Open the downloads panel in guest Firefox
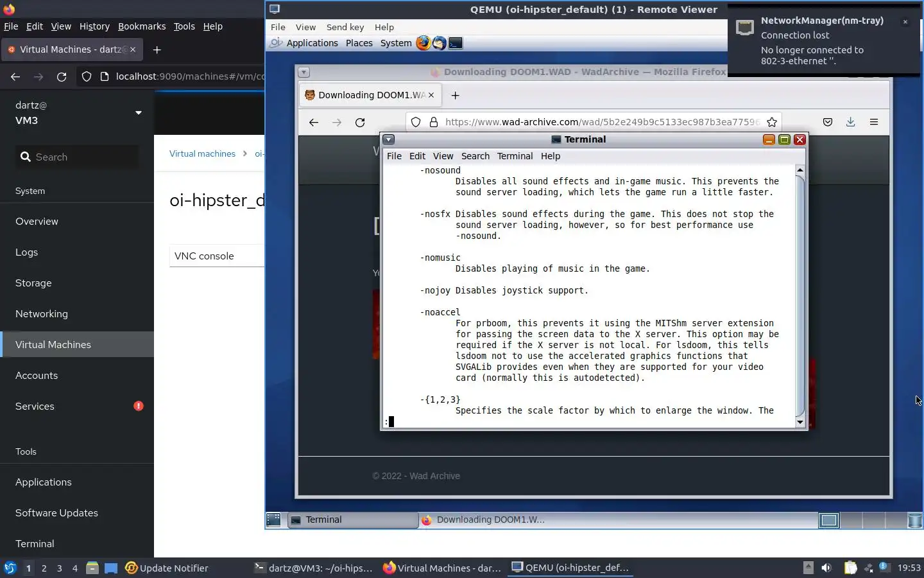The height and width of the screenshot is (578, 924). tap(850, 122)
